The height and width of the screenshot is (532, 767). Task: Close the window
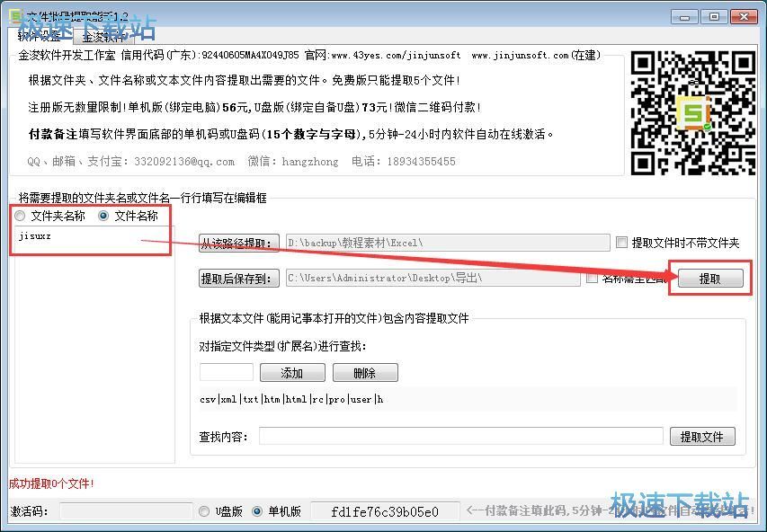point(744,16)
